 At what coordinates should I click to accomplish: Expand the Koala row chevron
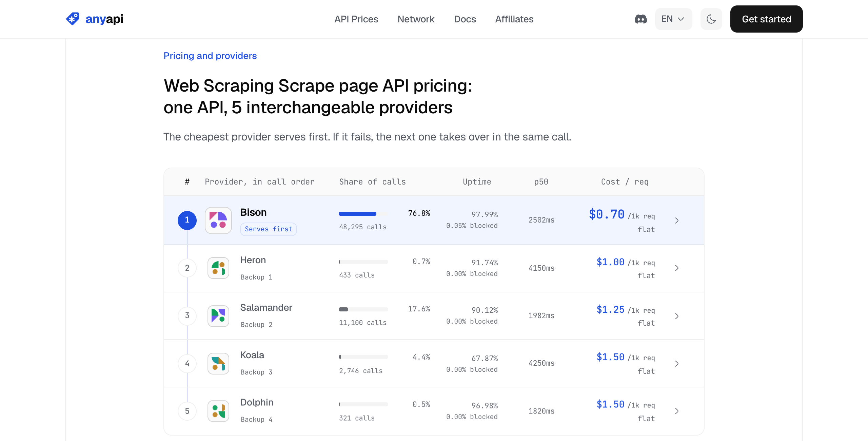(x=677, y=364)
